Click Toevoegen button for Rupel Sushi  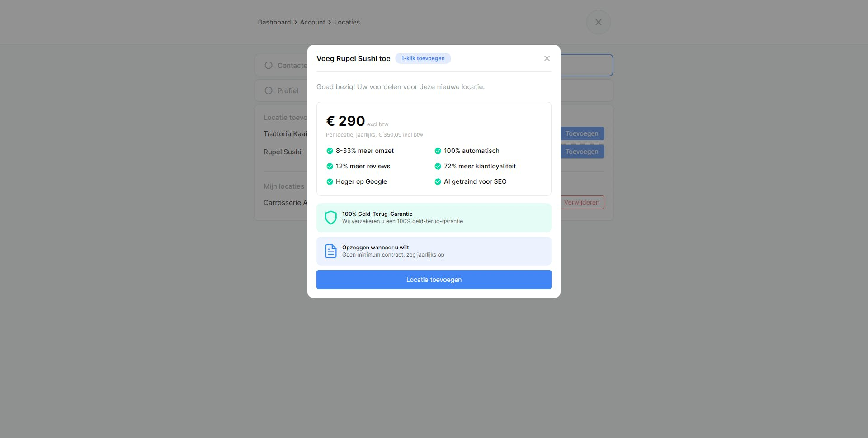582,152
